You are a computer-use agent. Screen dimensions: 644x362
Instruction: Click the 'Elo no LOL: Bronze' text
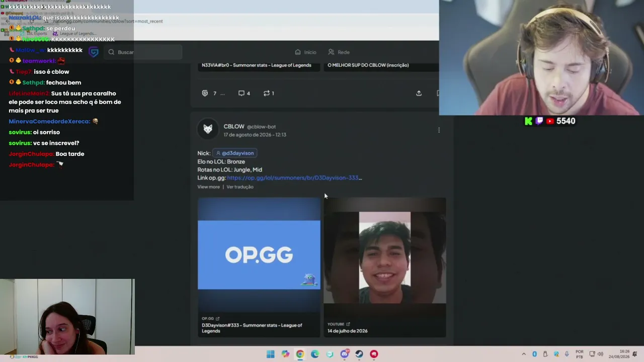coord(221,161)
